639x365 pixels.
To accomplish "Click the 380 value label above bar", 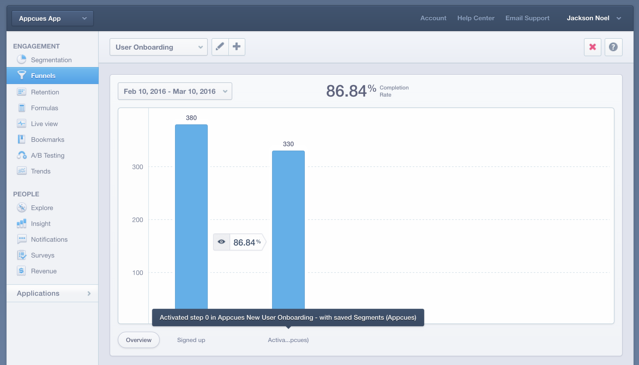I will click(x=191, y=118).
